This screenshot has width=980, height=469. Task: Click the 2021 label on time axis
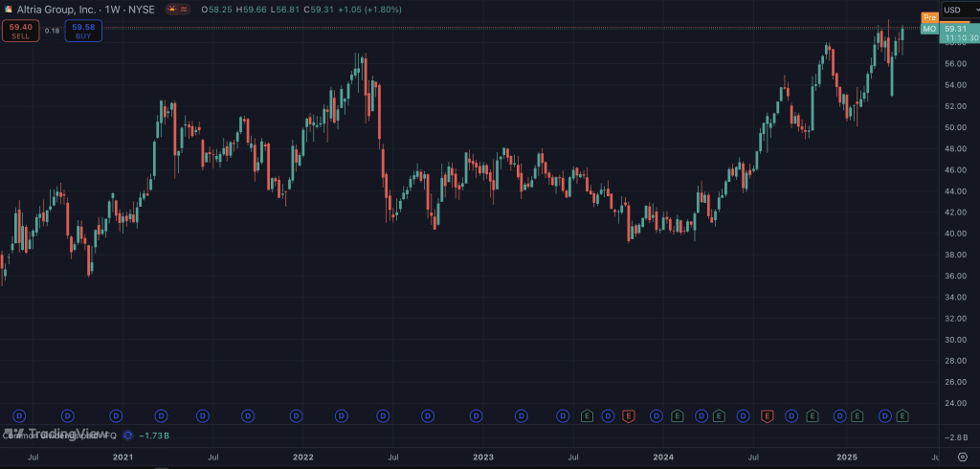coord(123,458)
